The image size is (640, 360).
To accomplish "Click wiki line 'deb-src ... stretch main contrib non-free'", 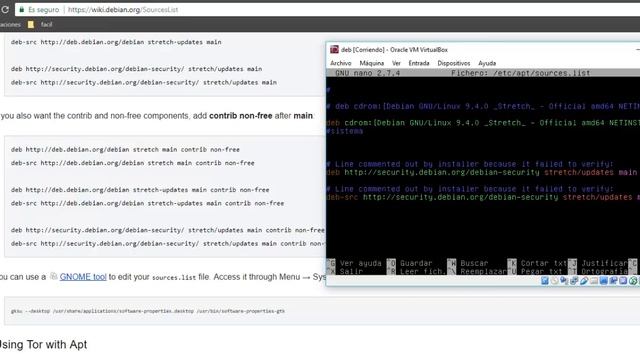I will pyautogui.click(x=133, y=163).
